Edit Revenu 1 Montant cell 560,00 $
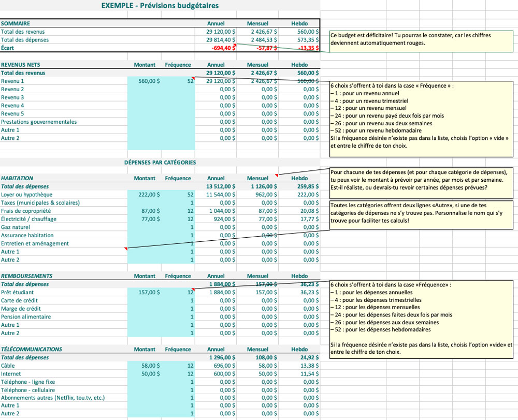 click(145, 81)
